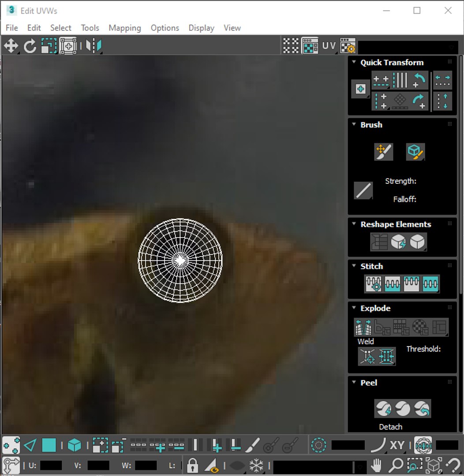This screenshot has width=464, height=476.
Task: Toggle the Soft Selection circle icon
Action: (319, 445)
